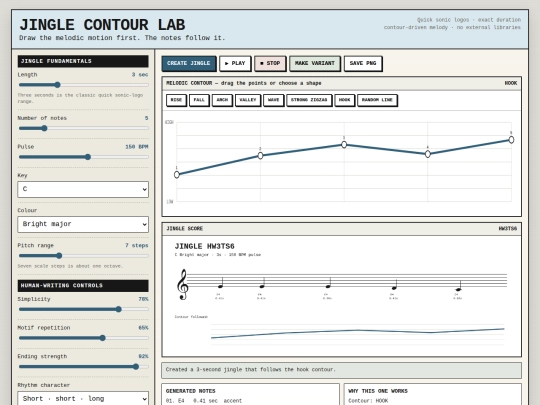The width and height of the screenshot is (540, 405).
Task: Stop playback with the Stop button
Action: (x=270, y=63)
